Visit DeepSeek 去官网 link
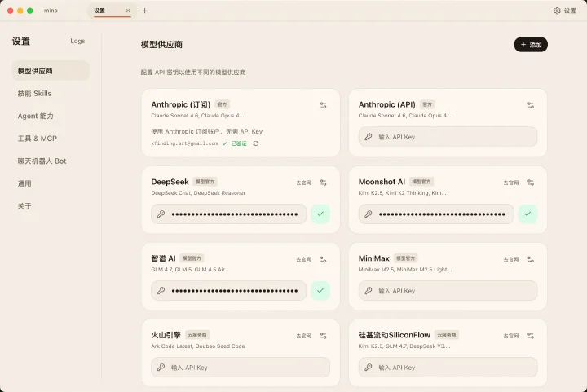The width and height of the screenshot is (587, 392). coord(303,183)
